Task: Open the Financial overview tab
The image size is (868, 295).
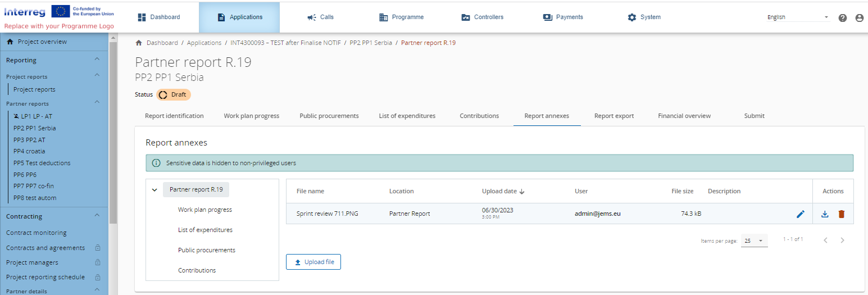Action: (x=684, y=116)
